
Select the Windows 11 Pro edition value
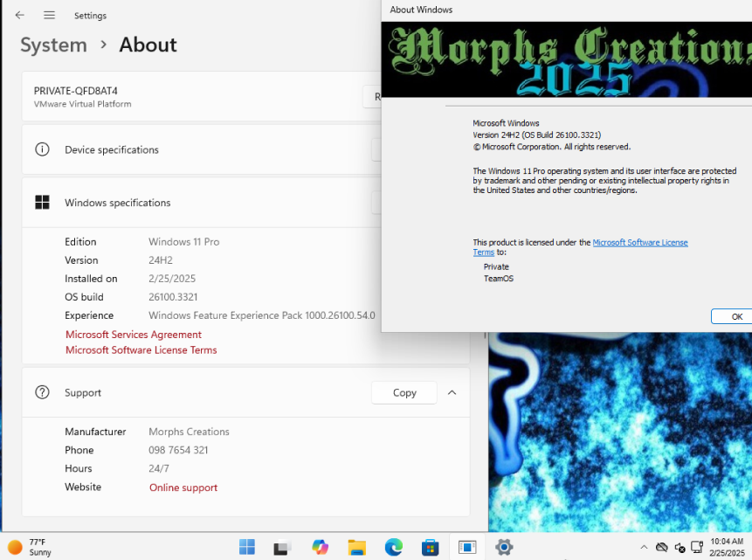coord(183,242)
